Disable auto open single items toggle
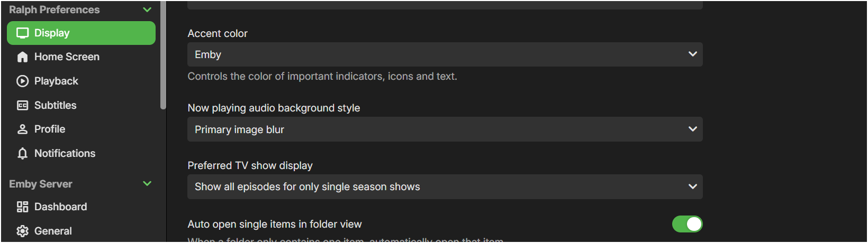 click(687, 224)
